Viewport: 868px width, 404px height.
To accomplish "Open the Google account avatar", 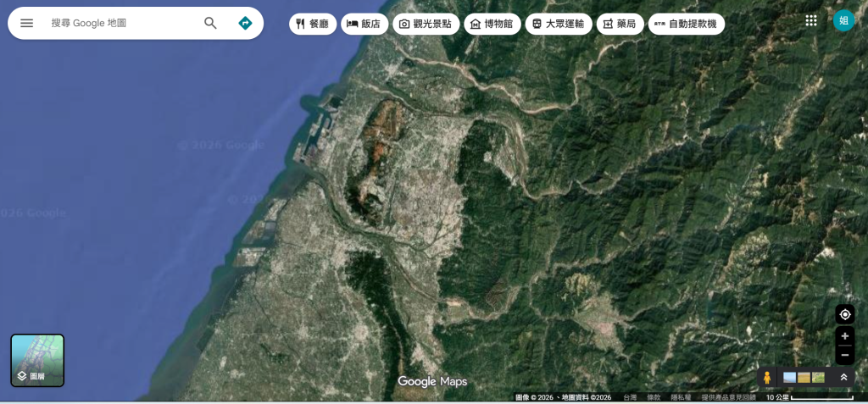I will point(843,21).
